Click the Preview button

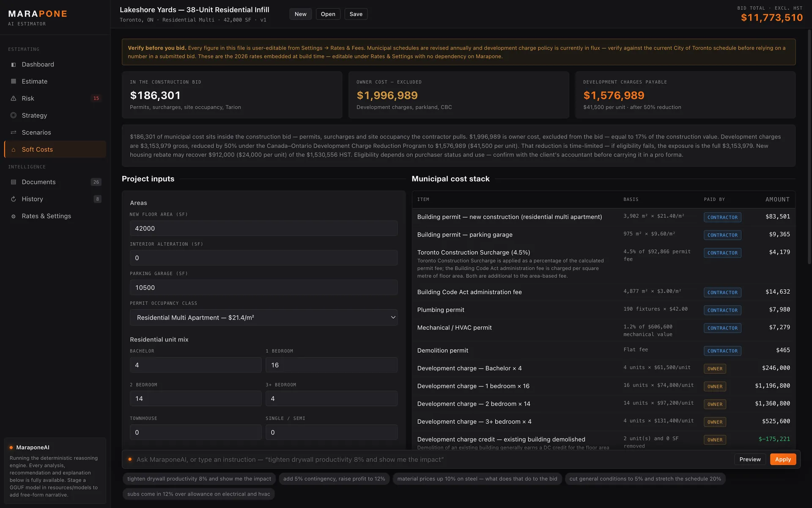[x=750, y=459]
